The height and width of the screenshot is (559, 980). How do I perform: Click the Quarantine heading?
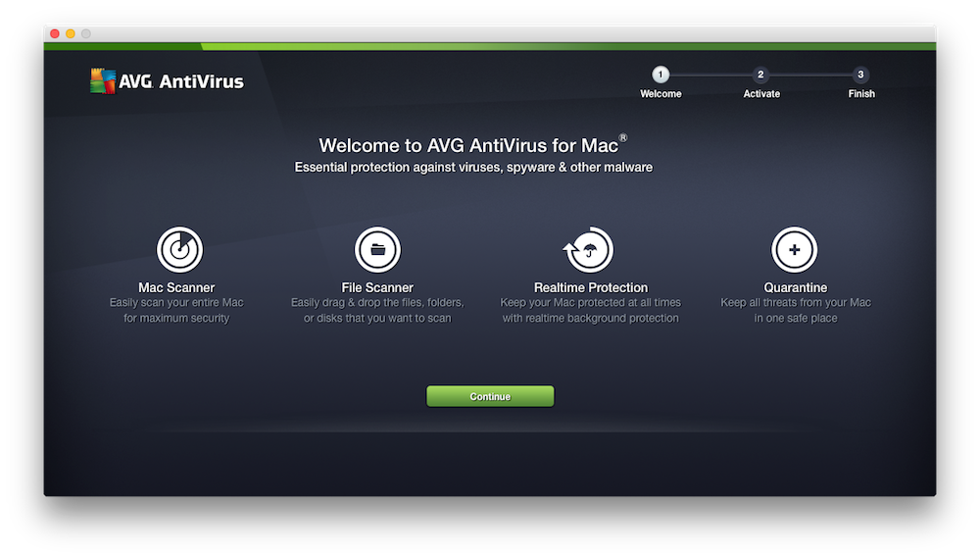(x=795, y=287)
